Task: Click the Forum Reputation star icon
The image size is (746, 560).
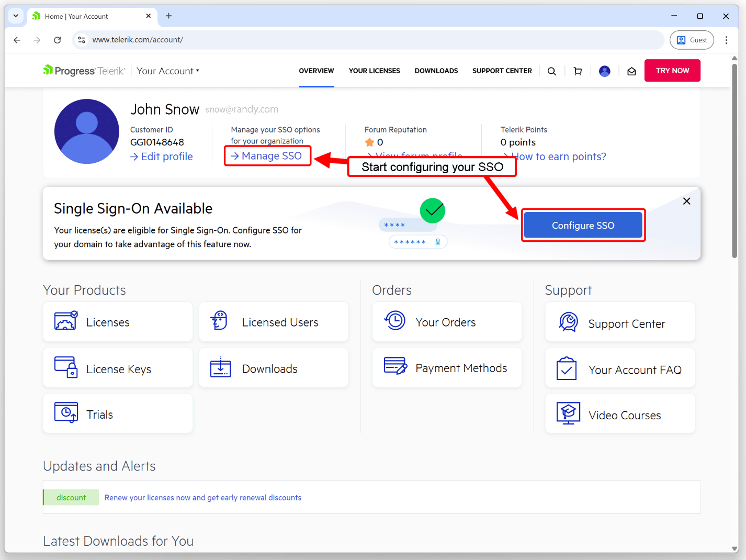Action: point(369,142)
